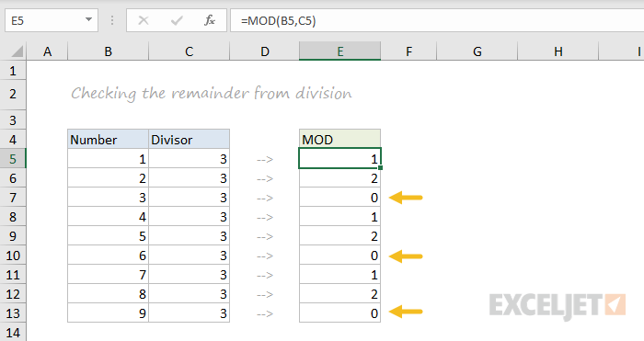Click the 'MOD' header cell
644x341 pixels.
[340, 140]
